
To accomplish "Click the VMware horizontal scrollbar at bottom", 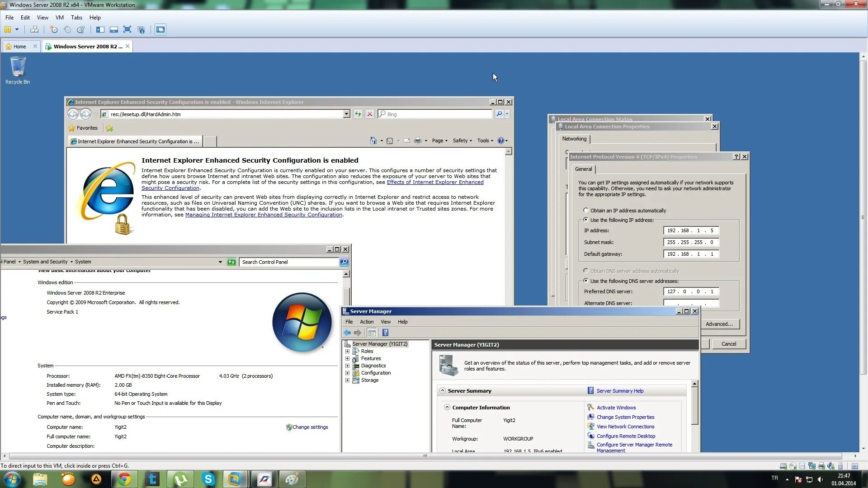I will (x=425, y=456).
